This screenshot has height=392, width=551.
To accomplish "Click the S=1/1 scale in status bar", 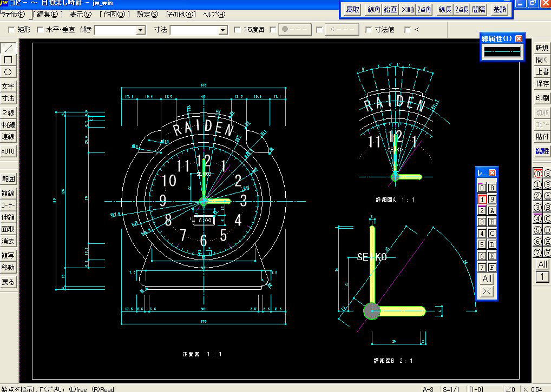I will coord(451,389).
